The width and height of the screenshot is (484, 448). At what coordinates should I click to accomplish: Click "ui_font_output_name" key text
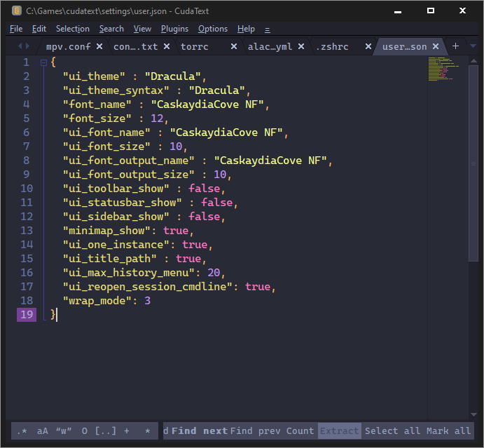(x=128, y=161)
